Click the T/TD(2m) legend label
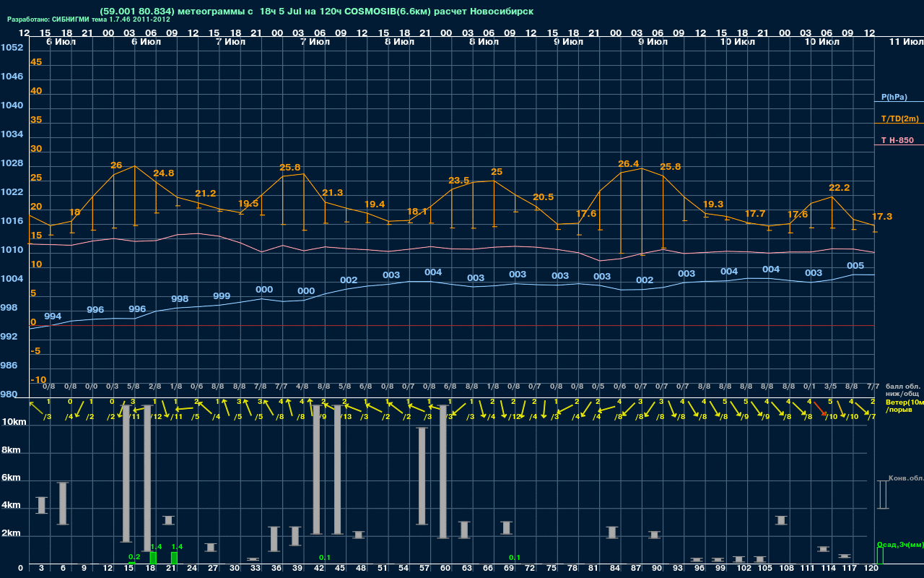Viewport: 924px width, 578px height. [x=899, y=118]
